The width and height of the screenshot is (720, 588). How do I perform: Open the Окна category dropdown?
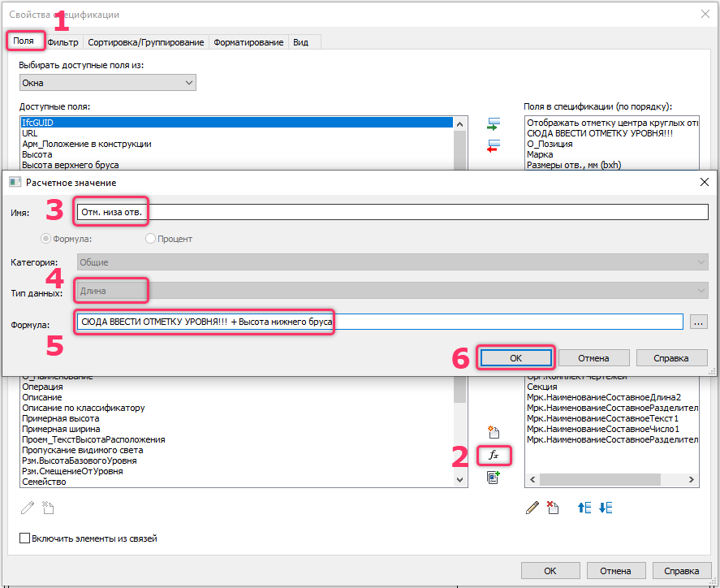[x=108, y=83]
